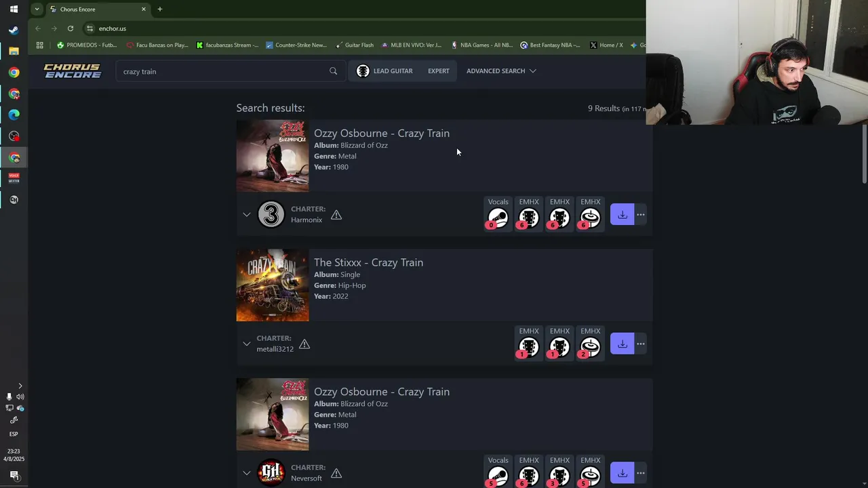
Task: Expand the Neversoft chart details chevron
Action: coord(247,473)
